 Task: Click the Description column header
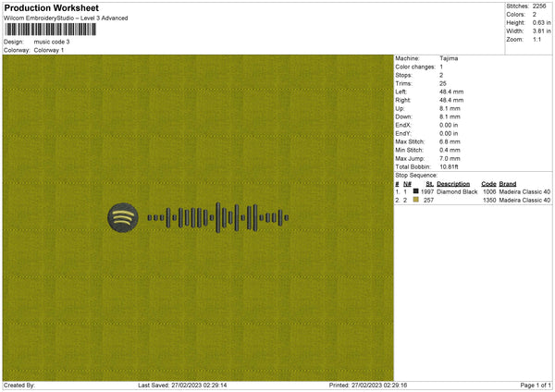(453, 184)
